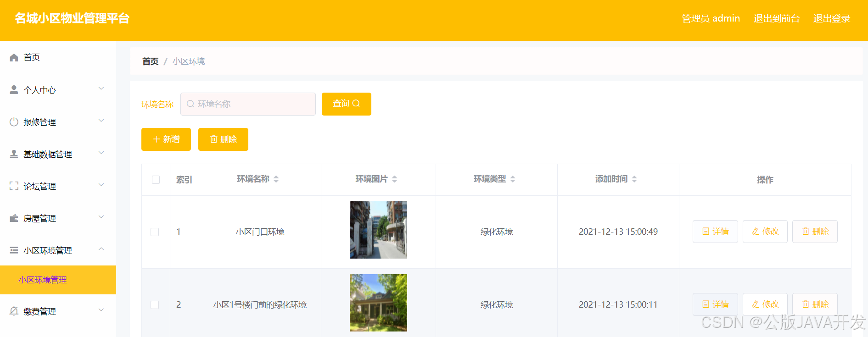Image resolution: width=868 pixels, height=337 pixels.
Task: Click the person icon beside 个人中心
Action: [14, 89]
